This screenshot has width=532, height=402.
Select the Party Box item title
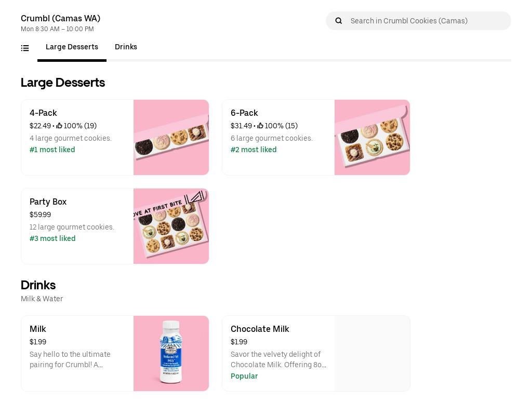pos(48,202)
